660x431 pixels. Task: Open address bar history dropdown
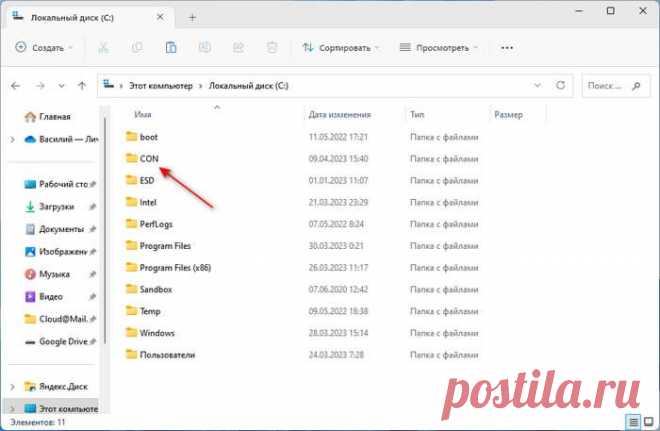[538, 85]
